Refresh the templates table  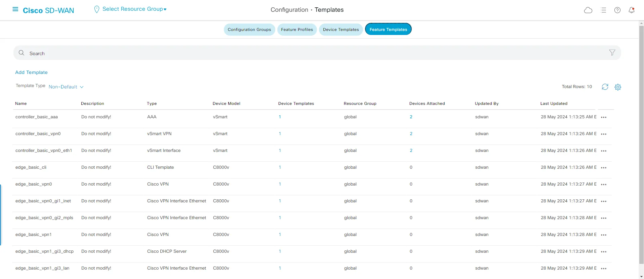(605, 87)
